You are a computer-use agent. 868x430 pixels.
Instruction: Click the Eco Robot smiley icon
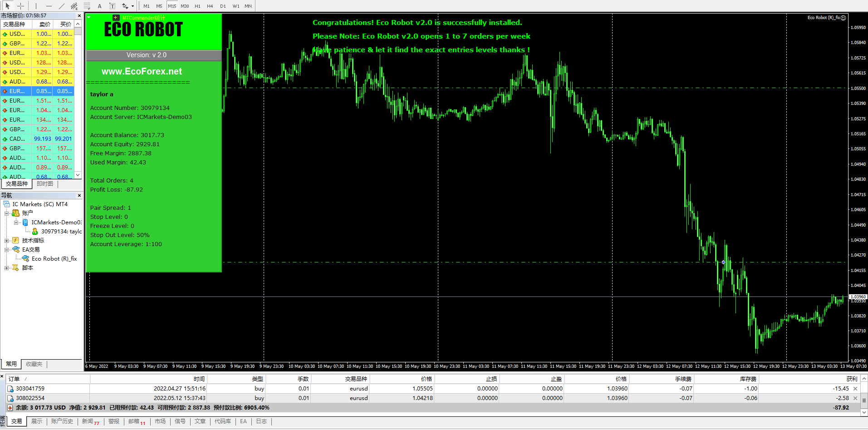pyautogui.click(x=843, y=18)
